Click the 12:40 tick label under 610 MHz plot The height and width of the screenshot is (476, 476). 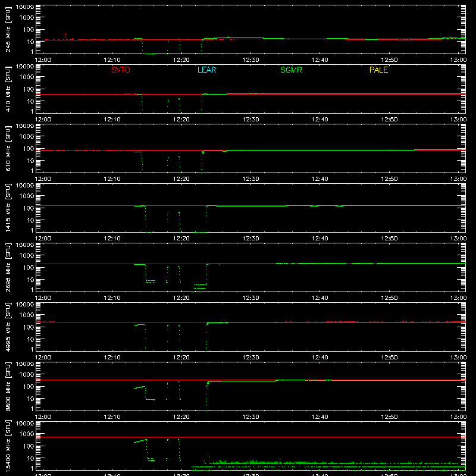pyautogui.click(x=320, y=179)
